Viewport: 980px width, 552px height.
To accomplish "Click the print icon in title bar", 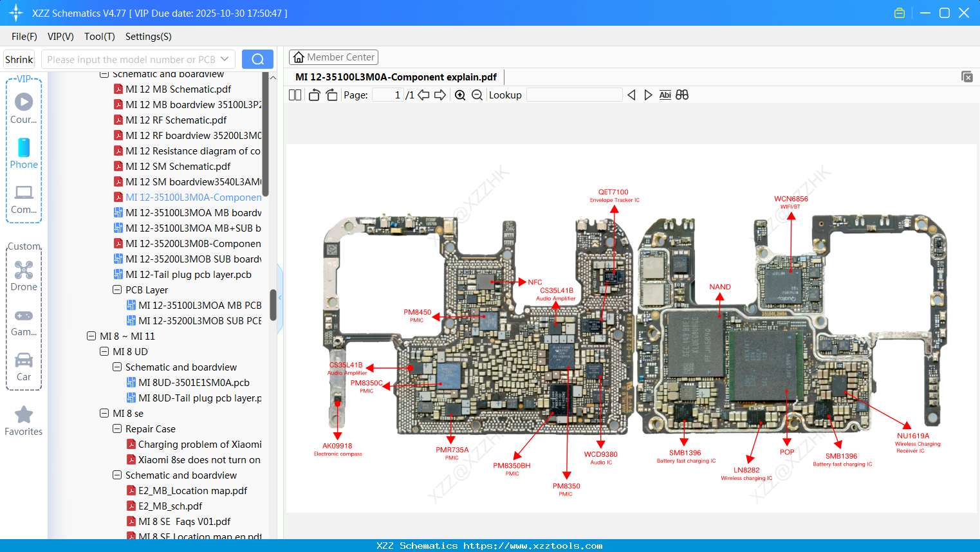I will tap(899, 12).
